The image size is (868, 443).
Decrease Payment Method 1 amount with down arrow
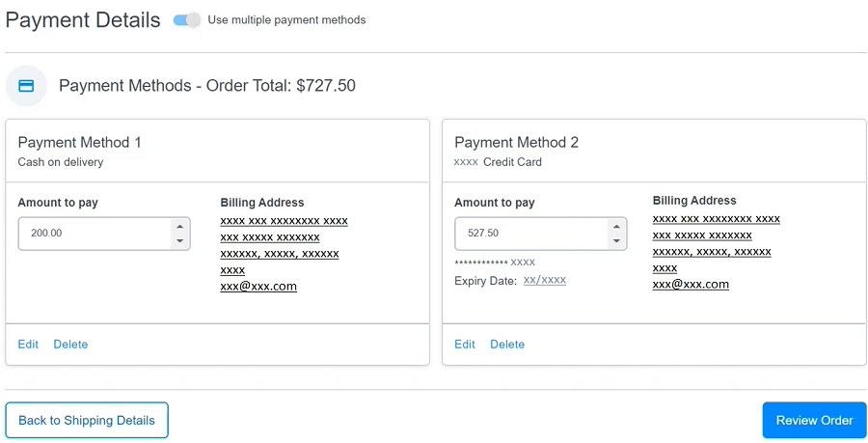179,240
